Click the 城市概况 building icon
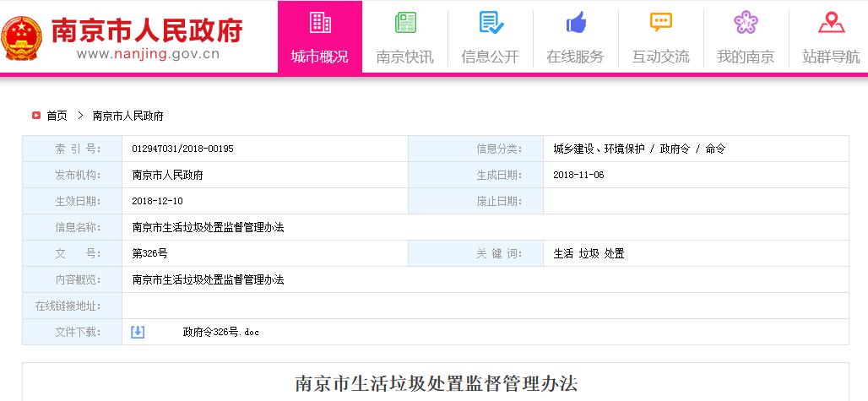 click(320, 23)
